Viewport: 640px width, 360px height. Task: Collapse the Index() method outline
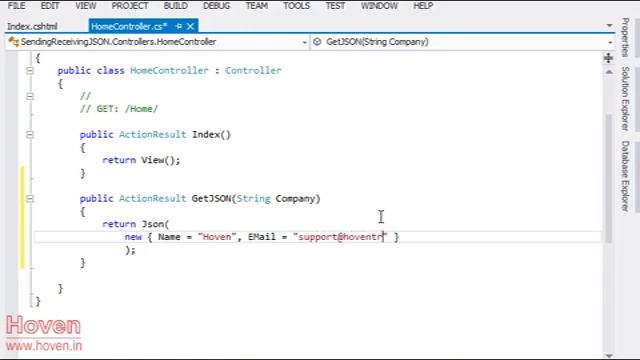(x=30, y=135)
